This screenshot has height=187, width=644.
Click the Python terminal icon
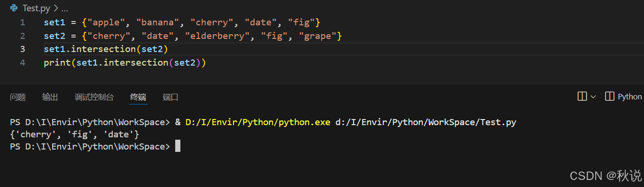tap(610, 97)
